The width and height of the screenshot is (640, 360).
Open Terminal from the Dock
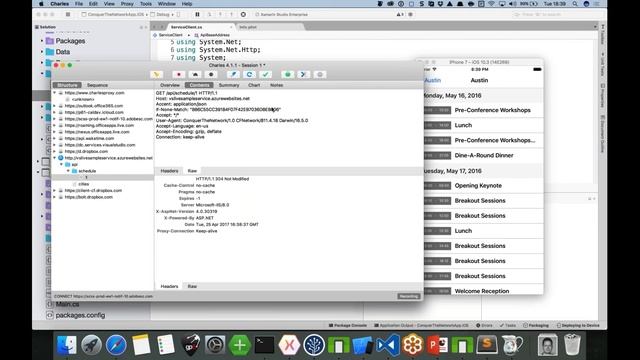click(x=264, y=345)
